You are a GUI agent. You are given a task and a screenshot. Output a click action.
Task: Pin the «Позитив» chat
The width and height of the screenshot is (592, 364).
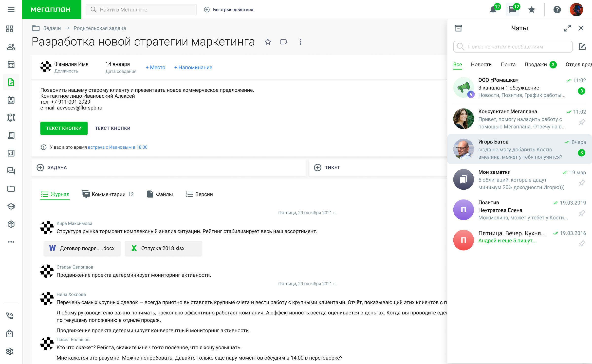pos(582,213)
